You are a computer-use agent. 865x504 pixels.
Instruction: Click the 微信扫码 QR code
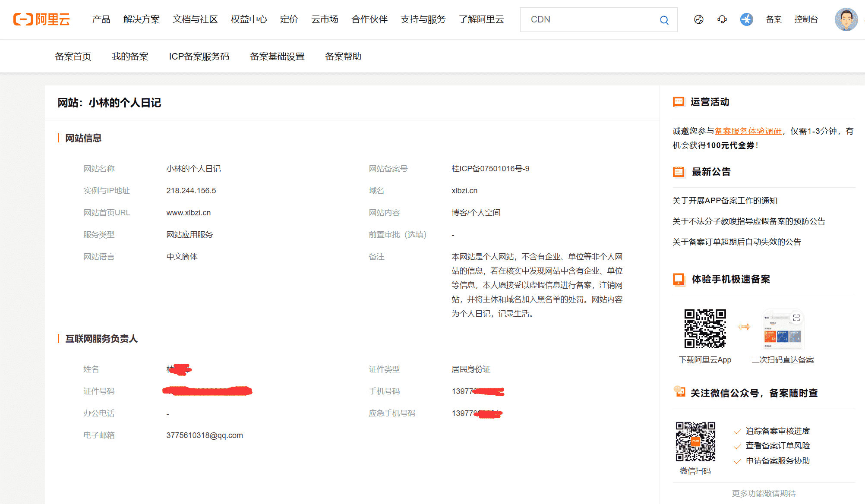(x=696, y=443)
